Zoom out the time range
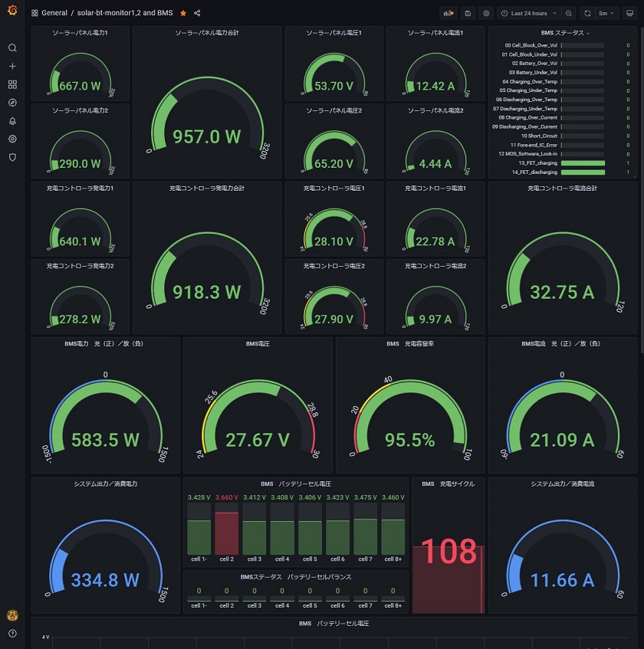 click(x=569, y=13)
